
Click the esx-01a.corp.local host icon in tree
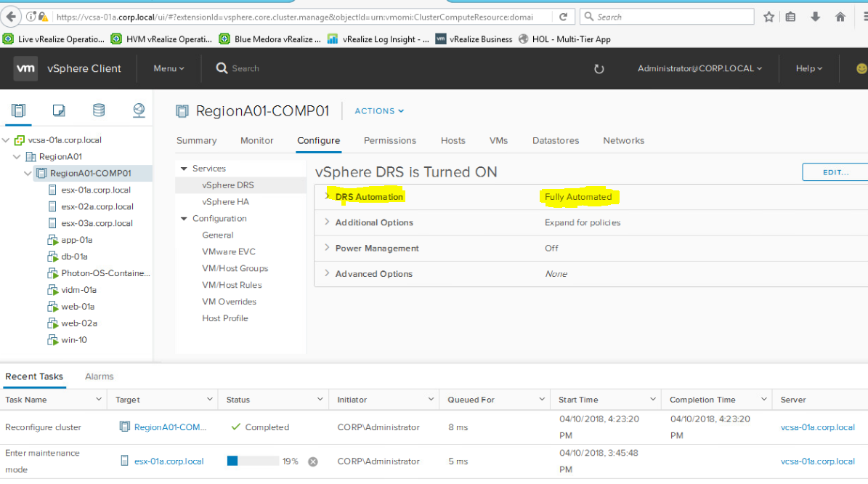pyautogui.click(x=52, y=190)
